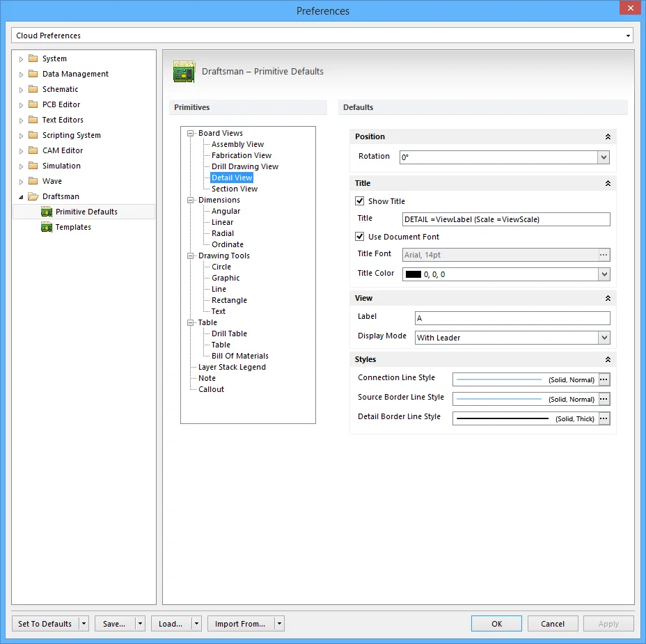The height and width of the screenshot is (644, 646).
Task: Collapse the Board Views tree node
Action: tap(190, 133)
